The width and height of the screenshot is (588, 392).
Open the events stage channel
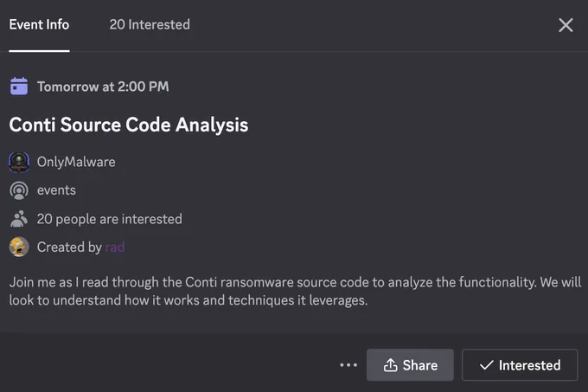click(x=56, y=190)
